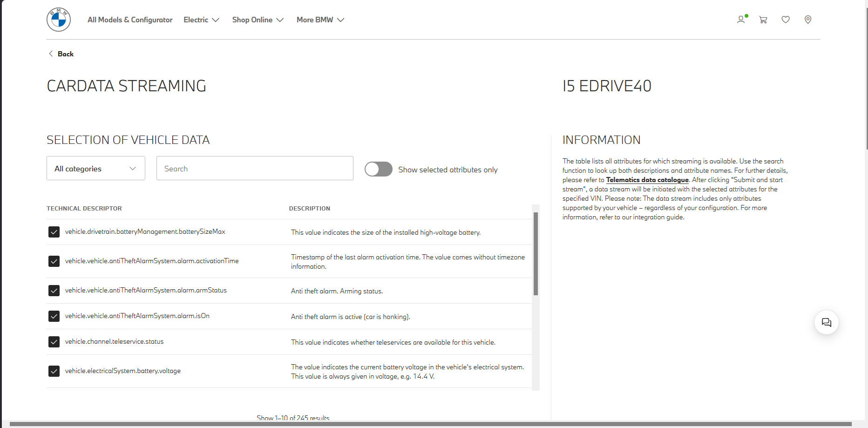This screenshot has width=868, height=428.
Task: Focus the Search input field
Action: pyautogui.click(x=255, y=168)
